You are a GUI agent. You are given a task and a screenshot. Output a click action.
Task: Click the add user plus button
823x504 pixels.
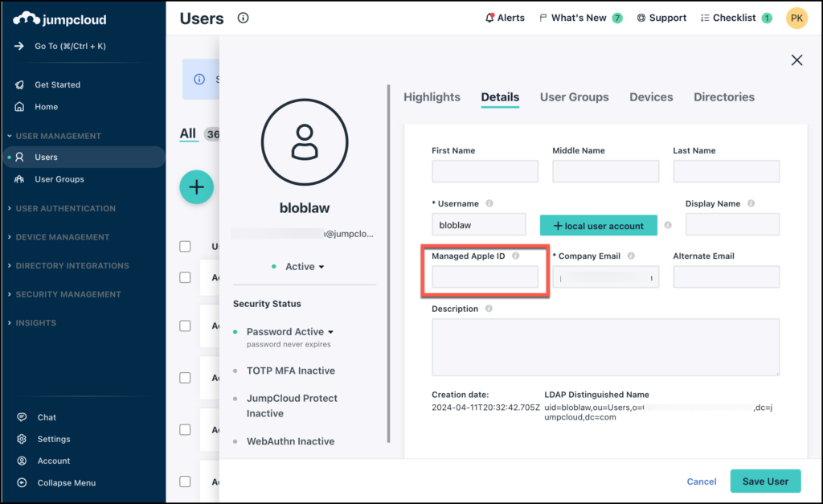pyautogui.click(x=196, y=187)
